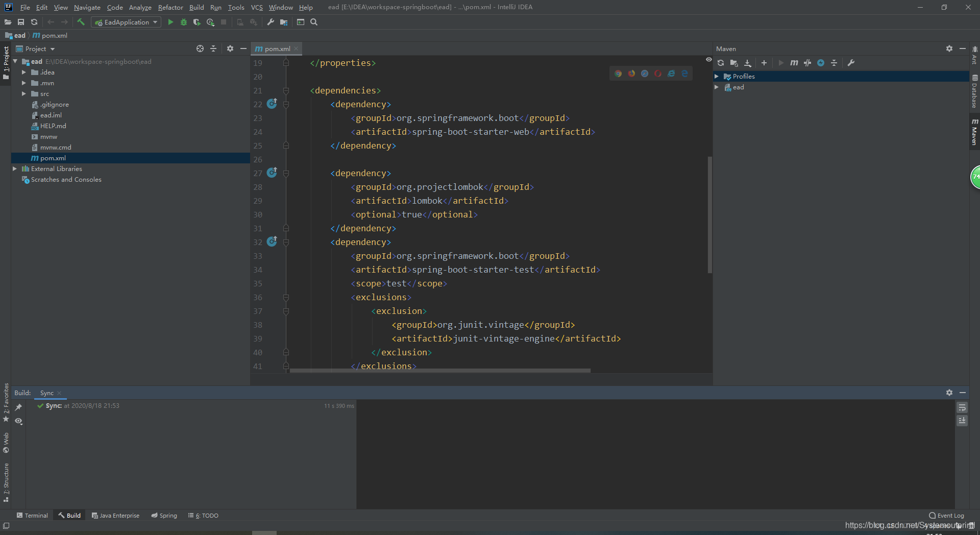Switch to the Terminal tool window tab
This screenshot has width=980, height=535.
tap(32, 516)
